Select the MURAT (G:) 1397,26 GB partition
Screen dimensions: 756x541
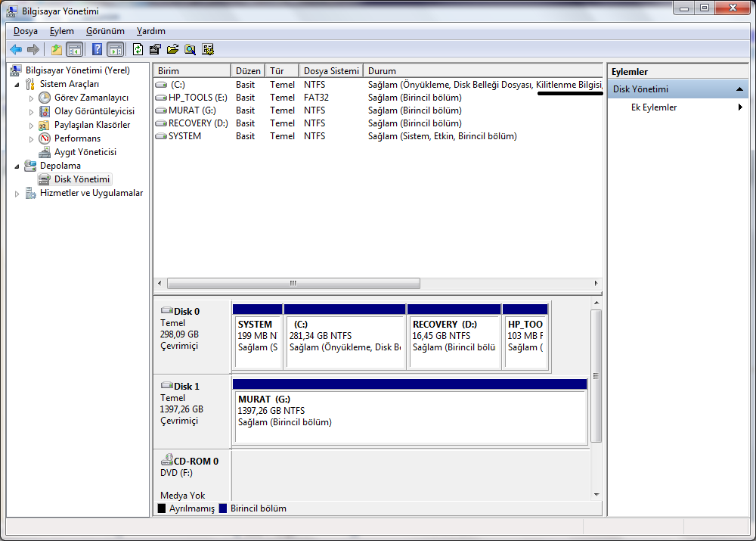click(x=410, y=412)
